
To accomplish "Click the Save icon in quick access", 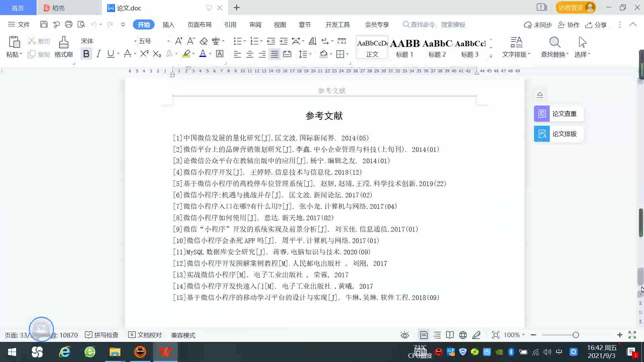I will [x=44, y=24].
